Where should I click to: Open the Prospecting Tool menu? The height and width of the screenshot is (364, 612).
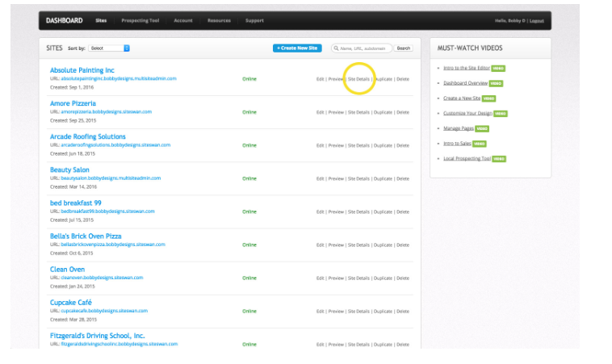pyautogui.click(x=140, y=20)
